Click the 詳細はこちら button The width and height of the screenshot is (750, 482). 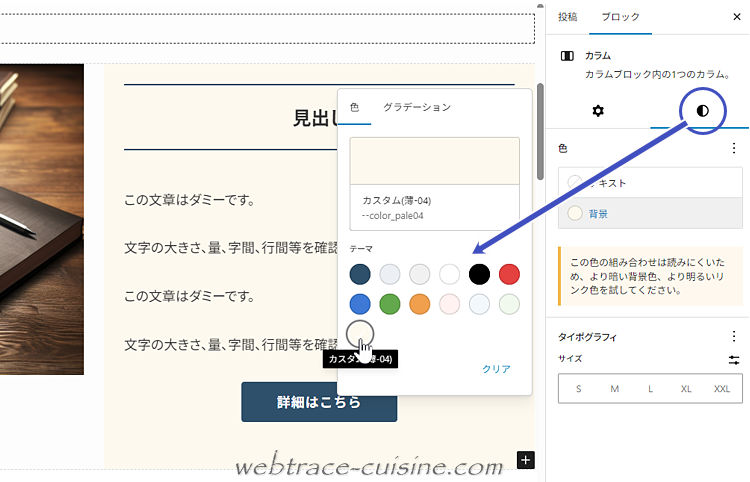[x=319, y=402]
